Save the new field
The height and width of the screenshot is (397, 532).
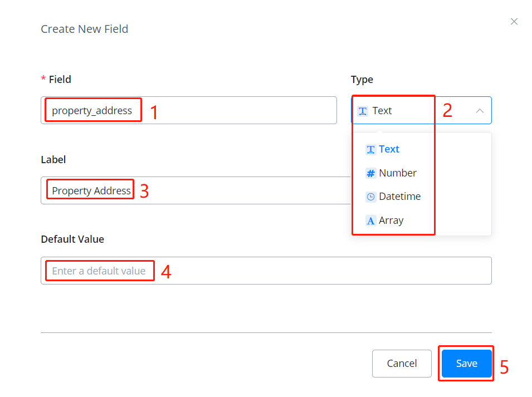tap(466, 363)
